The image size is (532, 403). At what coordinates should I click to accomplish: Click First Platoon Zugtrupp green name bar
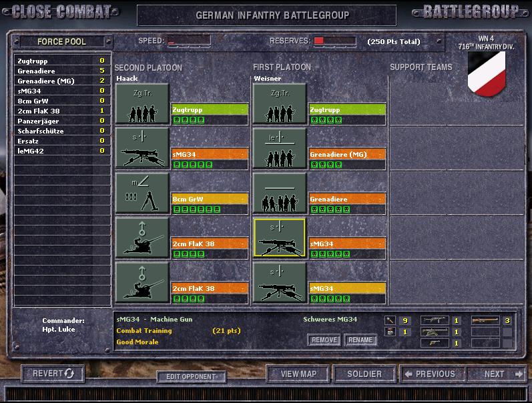click(347, 109)
